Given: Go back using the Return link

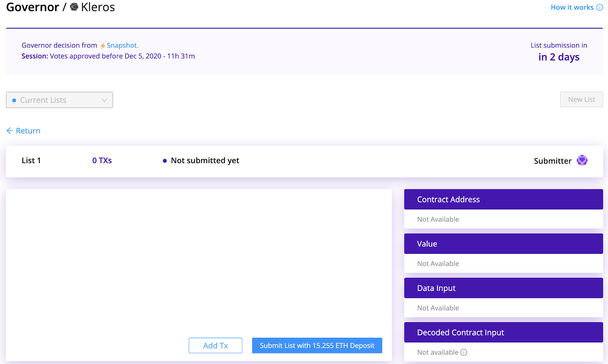Looking at the screenshot, I should tap(24, 131).
